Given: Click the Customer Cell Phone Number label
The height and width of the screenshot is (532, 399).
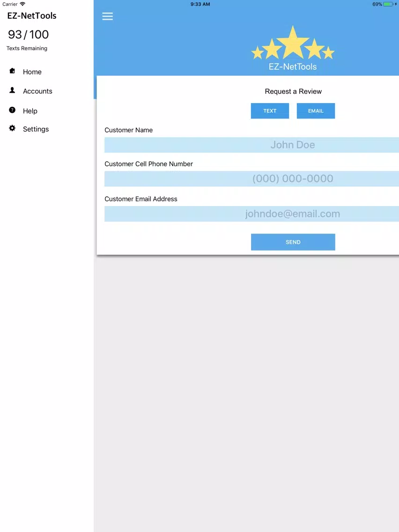Looking at the screenshot, I should tap(148, 164).
